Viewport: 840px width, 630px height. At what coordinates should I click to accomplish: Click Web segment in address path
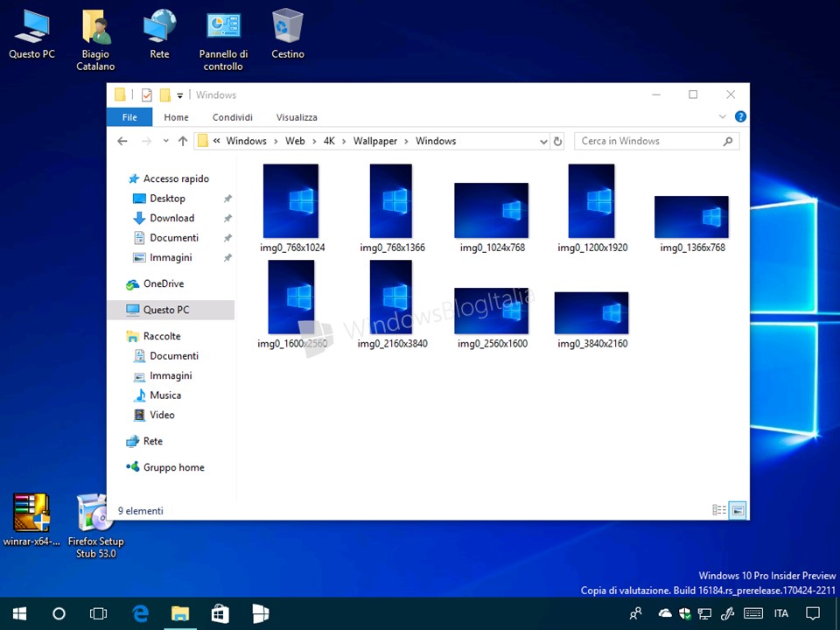[x=295, y=141]
